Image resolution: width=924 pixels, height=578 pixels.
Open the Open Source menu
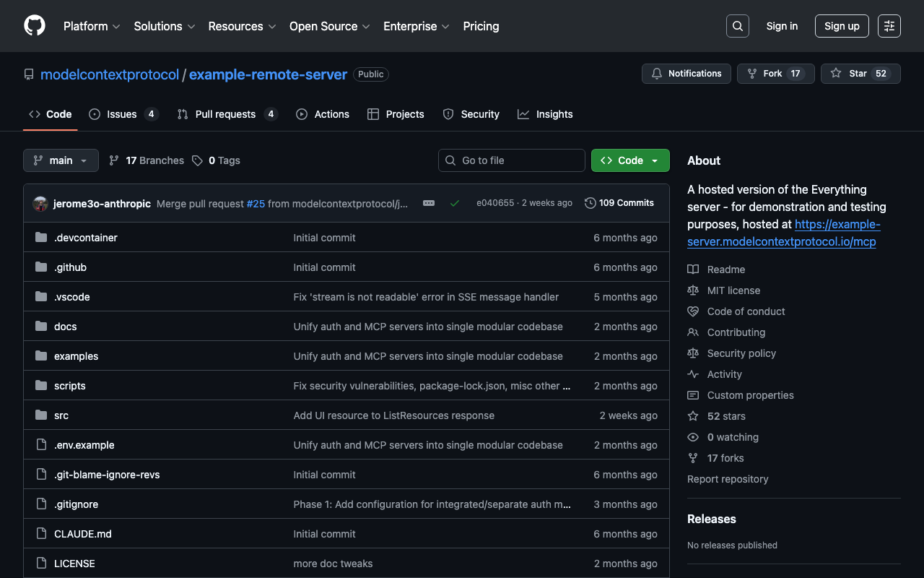click(329, 26)
